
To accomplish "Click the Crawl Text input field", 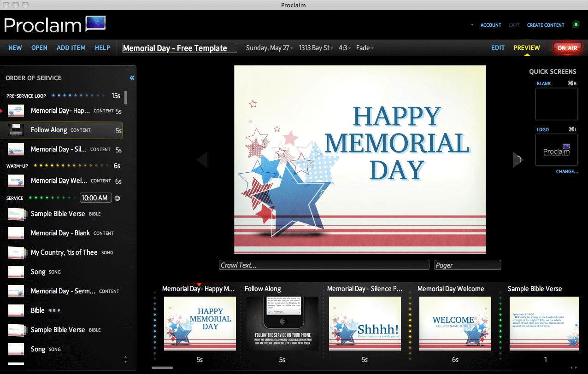I will coord(324,265).
